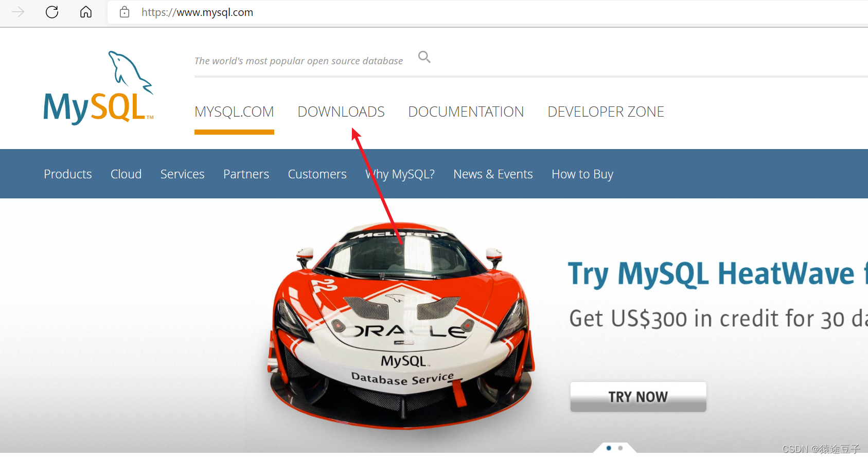Click the McLaren race car image
This screenshot has width=868, height=459.
pyautogui.click(x=401, y=326)
